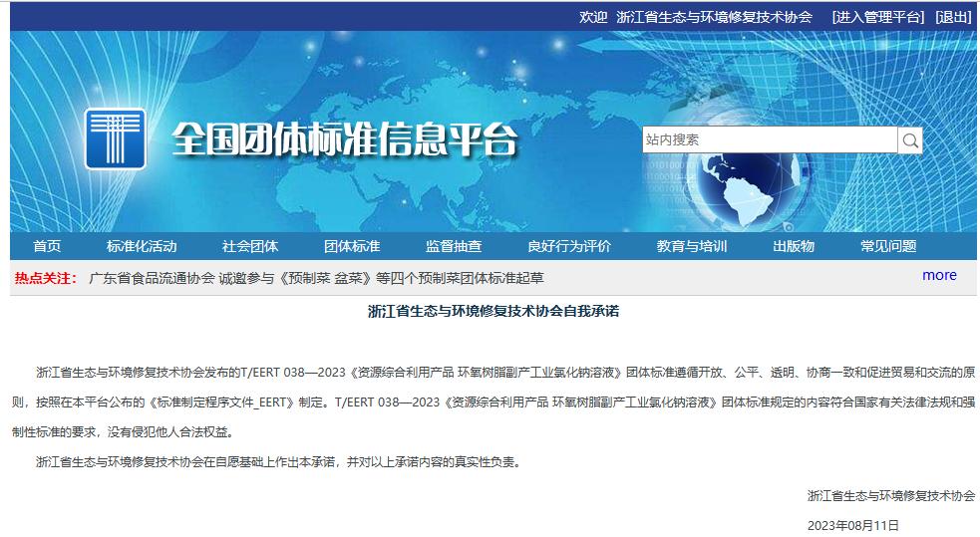This screenshot has height=537, width=980.
Task: Open the 常见问题 menu item
Action: tap(888, 247)
